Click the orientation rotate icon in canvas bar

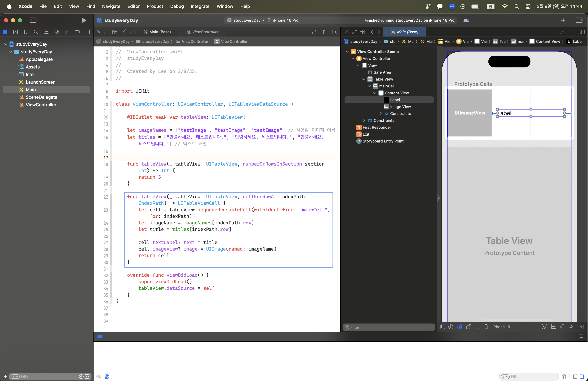[x=469, y=327]
